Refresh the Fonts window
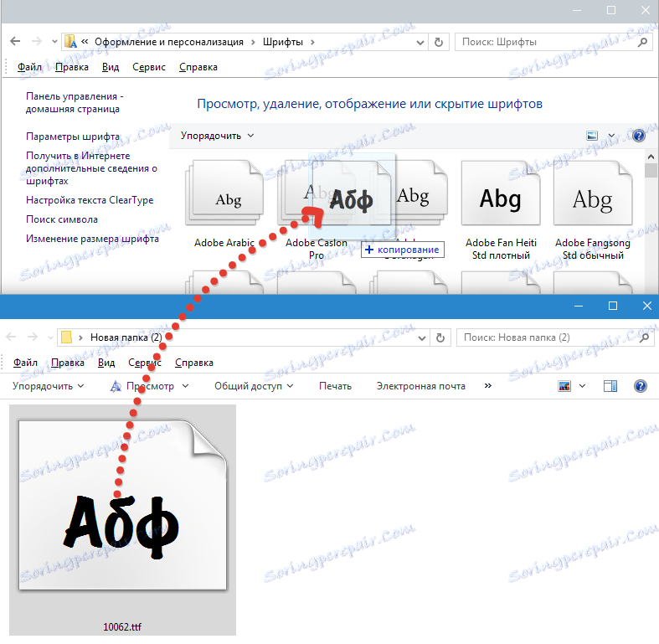 438,42
